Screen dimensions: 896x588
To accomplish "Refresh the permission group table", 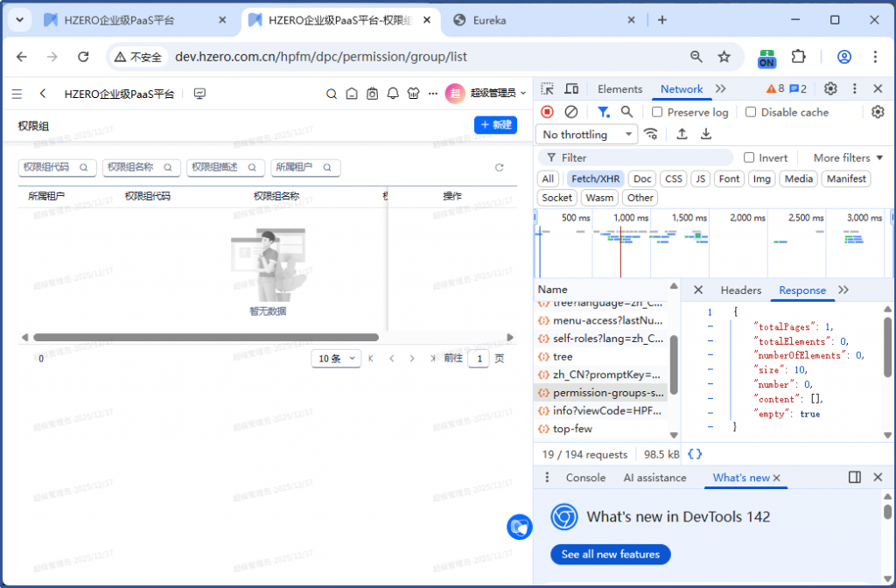I will [500, 167].
